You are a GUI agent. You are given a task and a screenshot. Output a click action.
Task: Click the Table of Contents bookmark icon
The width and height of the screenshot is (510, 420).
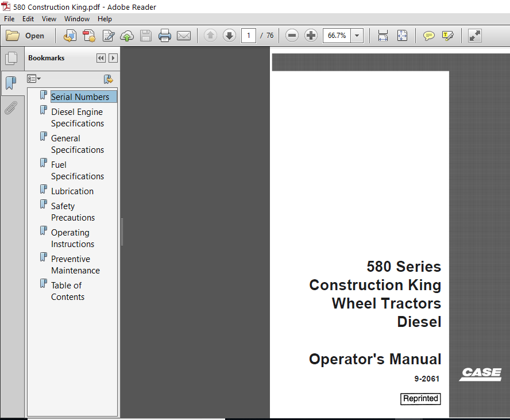click(x=44, y=283)
